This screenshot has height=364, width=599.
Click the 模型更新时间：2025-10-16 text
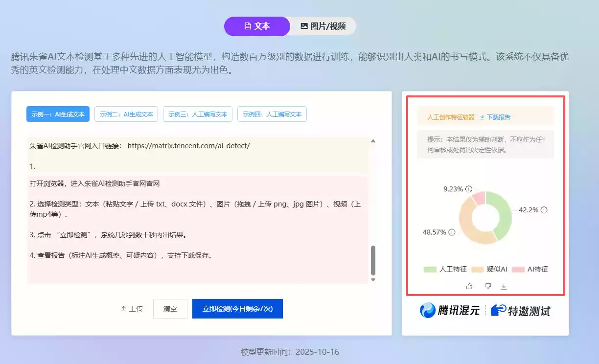290,352
